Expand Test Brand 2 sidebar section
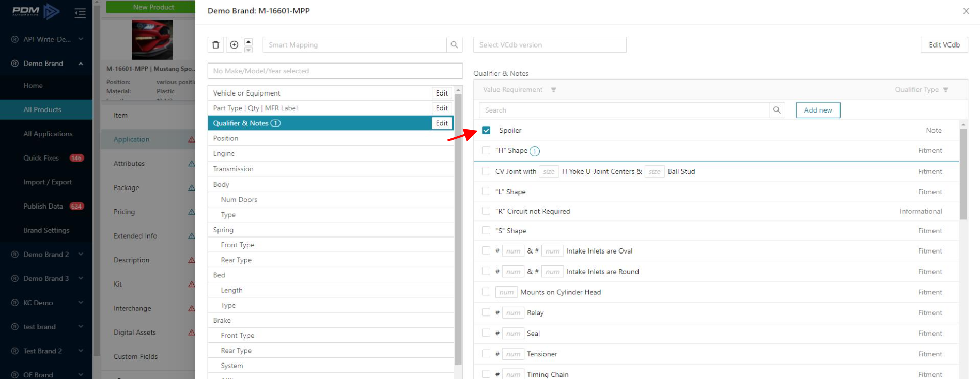980x379 pixels. (x=81, y=351)
